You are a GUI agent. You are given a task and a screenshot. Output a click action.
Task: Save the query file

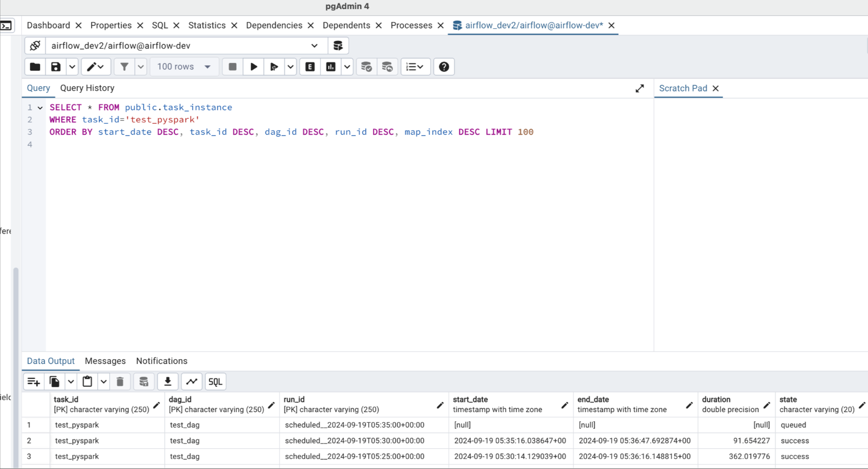(56, 67)
